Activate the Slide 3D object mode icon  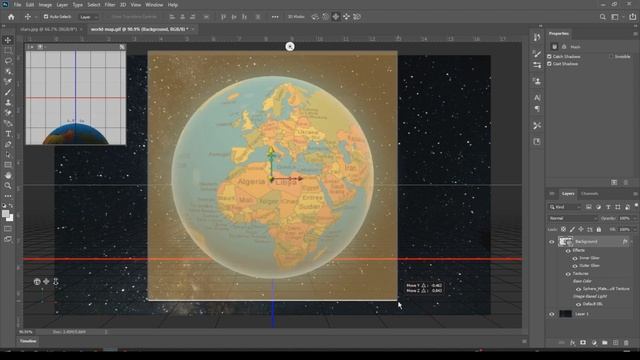pos(346,17)
